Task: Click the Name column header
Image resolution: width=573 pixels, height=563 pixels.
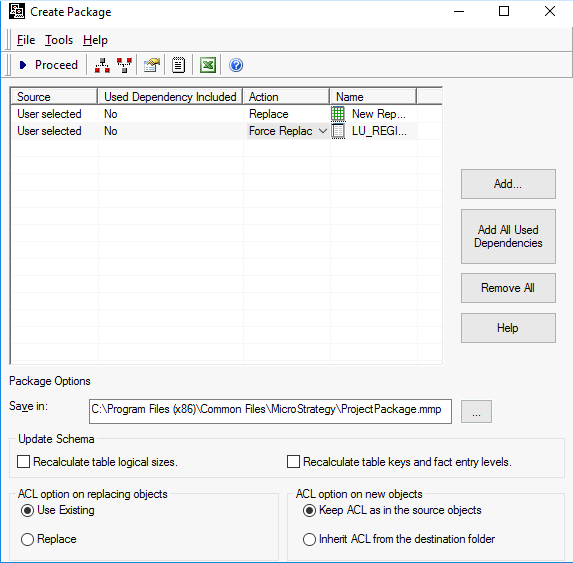Action: (x=373, y=97)
